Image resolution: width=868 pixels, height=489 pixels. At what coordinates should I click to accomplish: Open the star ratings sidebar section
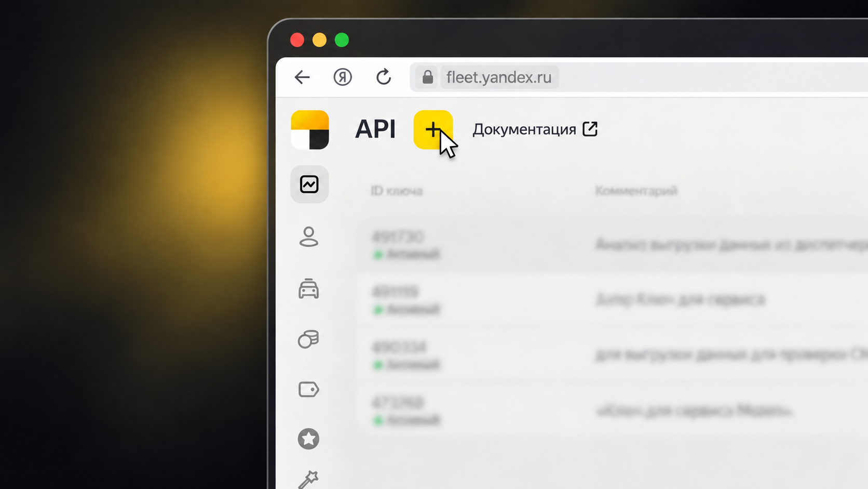click(308, 439)
